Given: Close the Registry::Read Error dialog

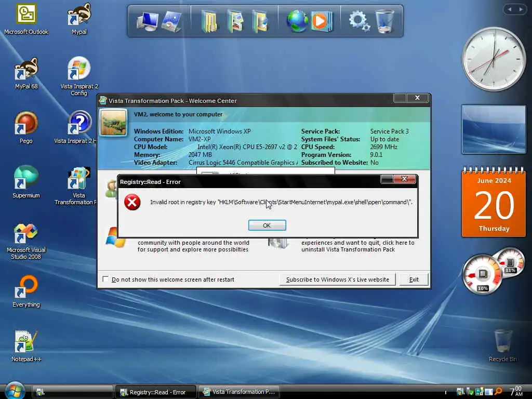Looking at the screenshot, I should point(404,179).
